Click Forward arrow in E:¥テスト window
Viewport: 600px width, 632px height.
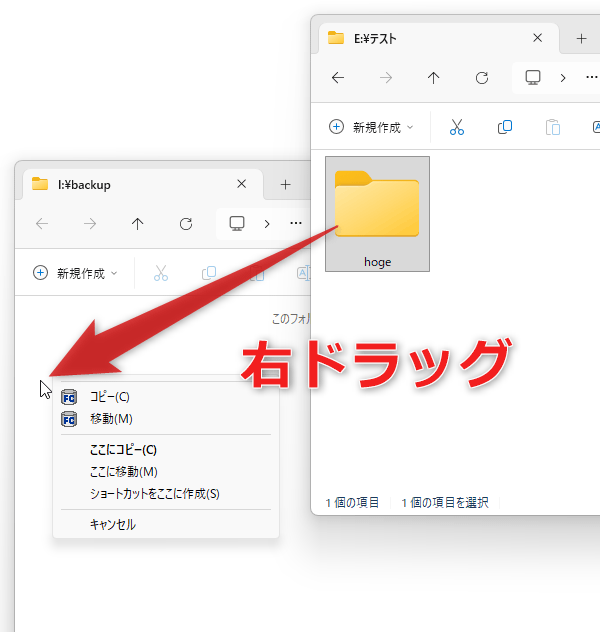(386, 77)
